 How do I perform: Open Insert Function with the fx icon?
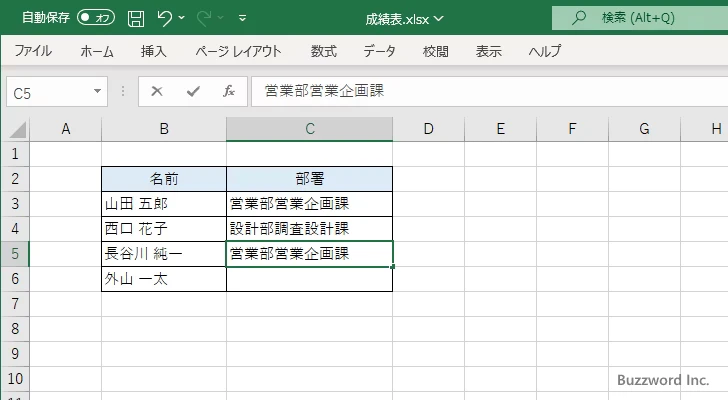pos(228,92)
